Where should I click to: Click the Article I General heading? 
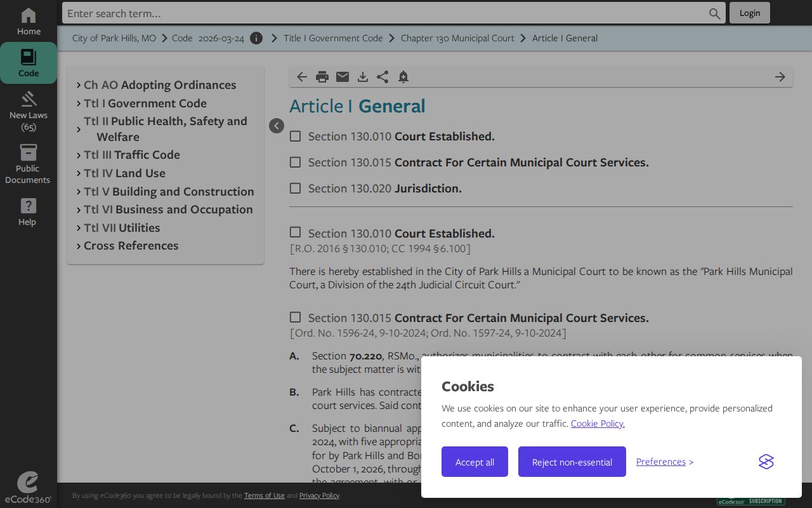(x=357, y=106)
